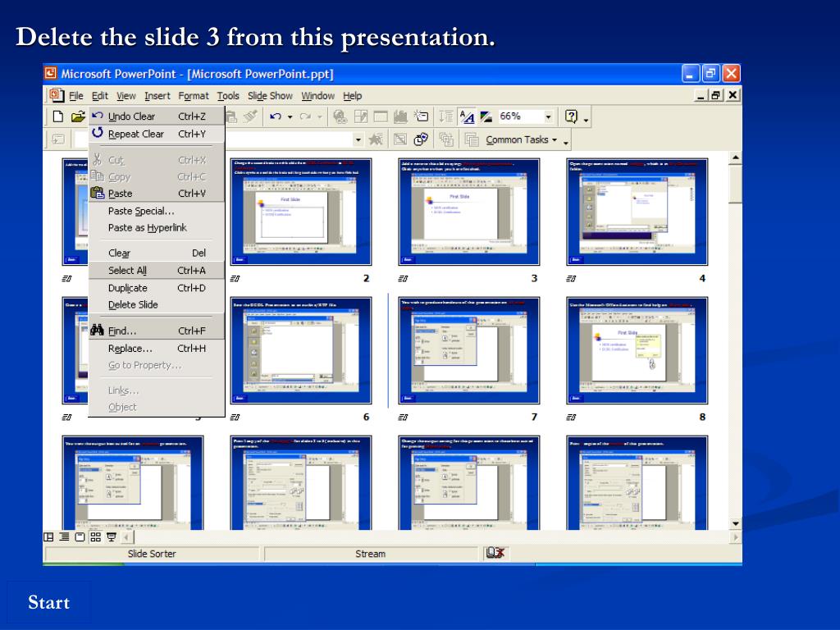Click the Hide Slide icon
Image resolution: width=840 pixels, height=630 pixels.
(400, 139)
